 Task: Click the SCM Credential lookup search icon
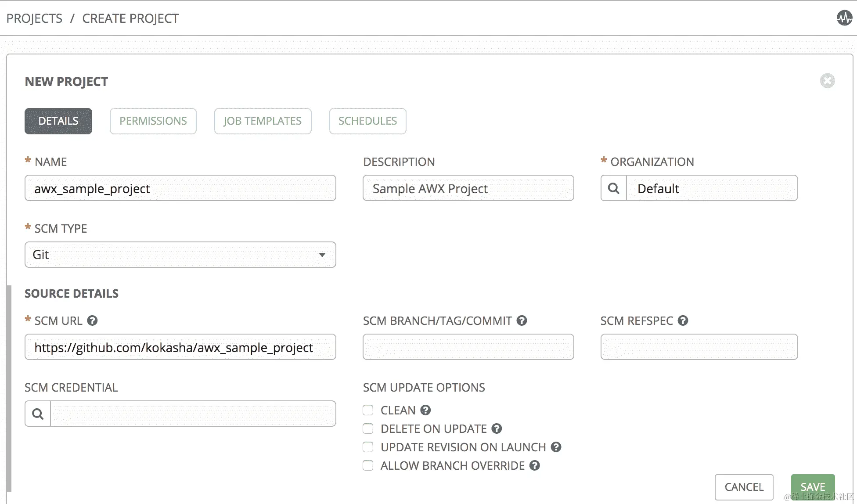click(x=38, y=414)
